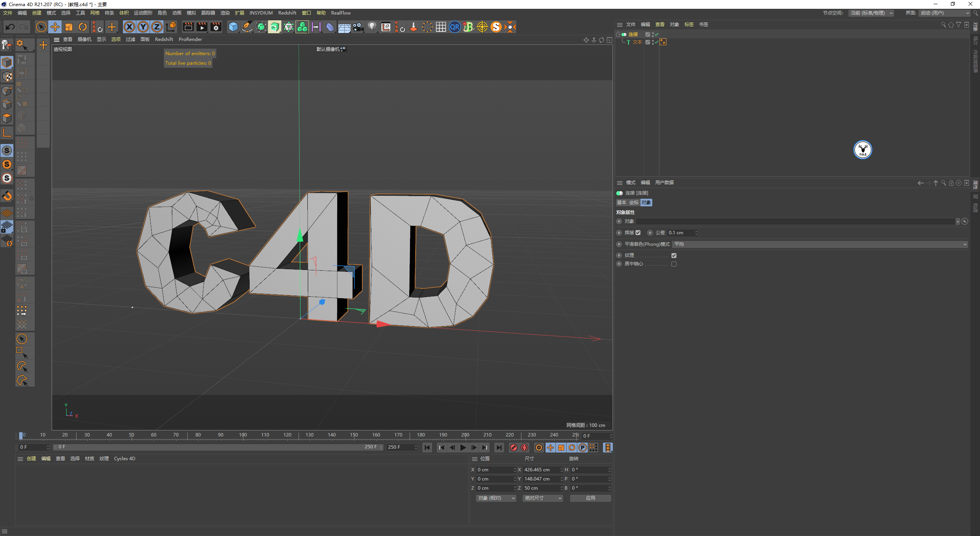Click the 应用 apply button
The image size is (980, 536).
click(590, 498)
